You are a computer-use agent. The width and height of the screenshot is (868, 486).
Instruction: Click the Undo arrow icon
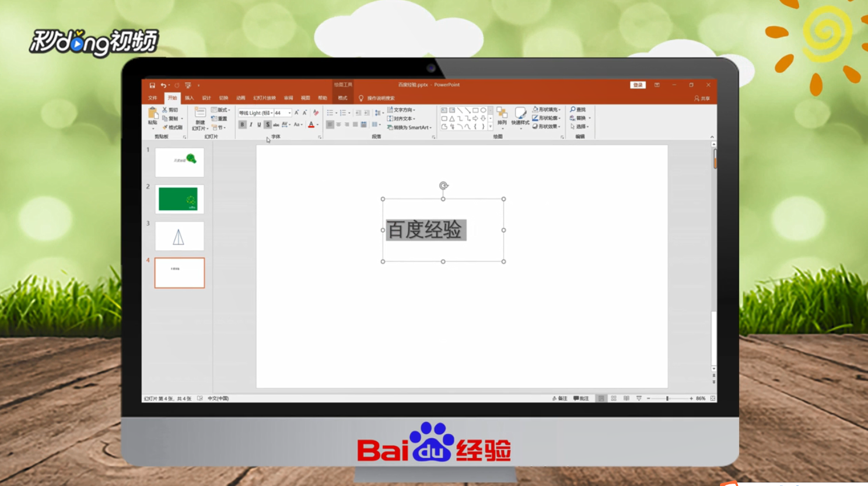click(x=163, y=85)
